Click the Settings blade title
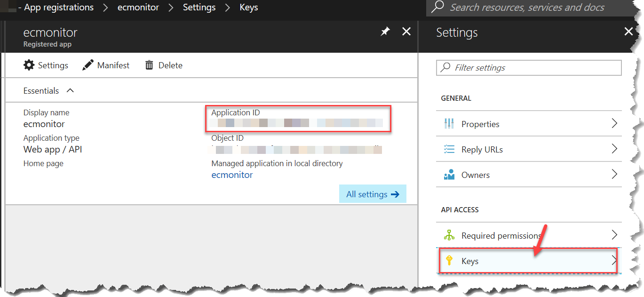This screenshot has width=644, height=297. 457,32
